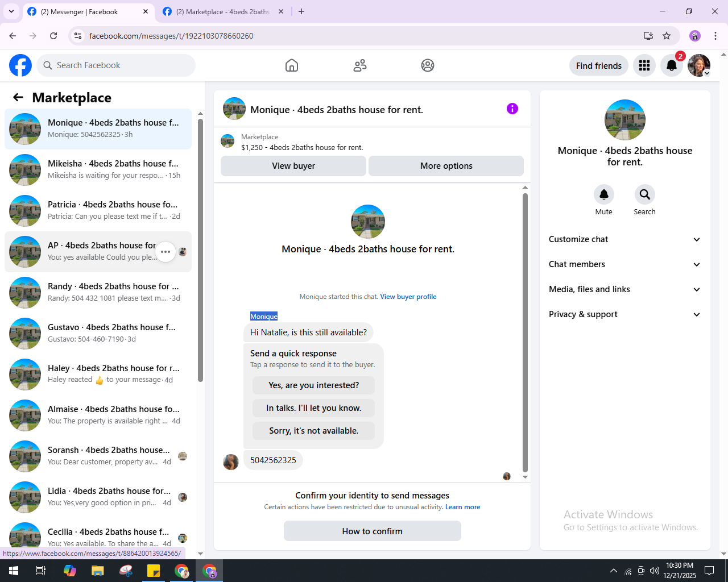Click the install app icon in address bar

[648, 36]
